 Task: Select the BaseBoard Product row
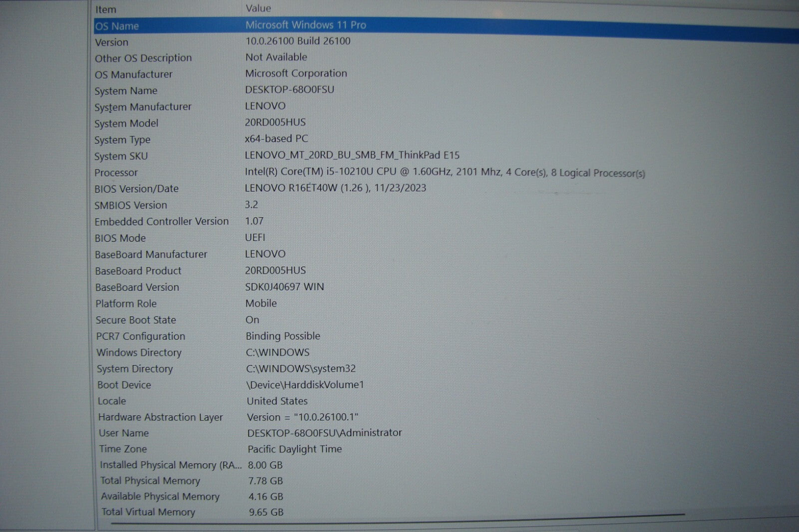point(138,271)
